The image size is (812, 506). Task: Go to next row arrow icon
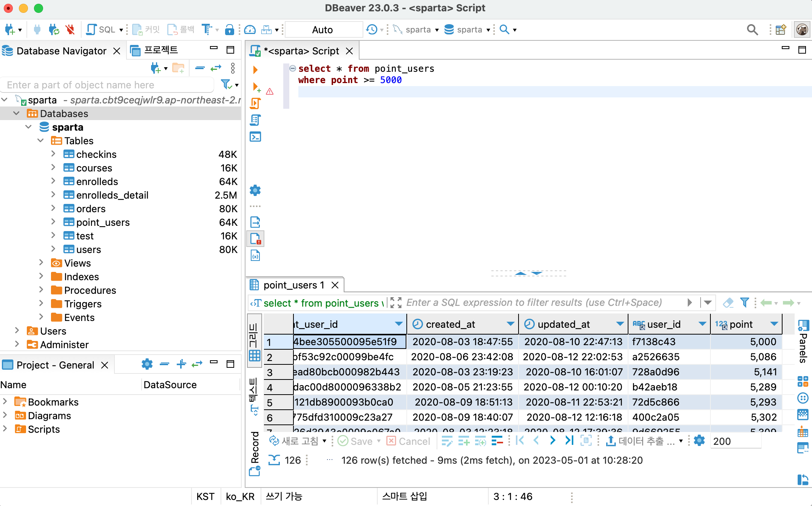point(553,441)
